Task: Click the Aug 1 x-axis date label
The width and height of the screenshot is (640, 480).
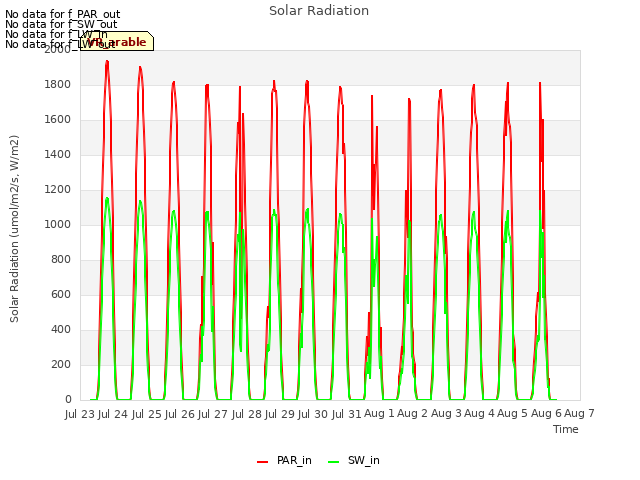Action: 379,413
